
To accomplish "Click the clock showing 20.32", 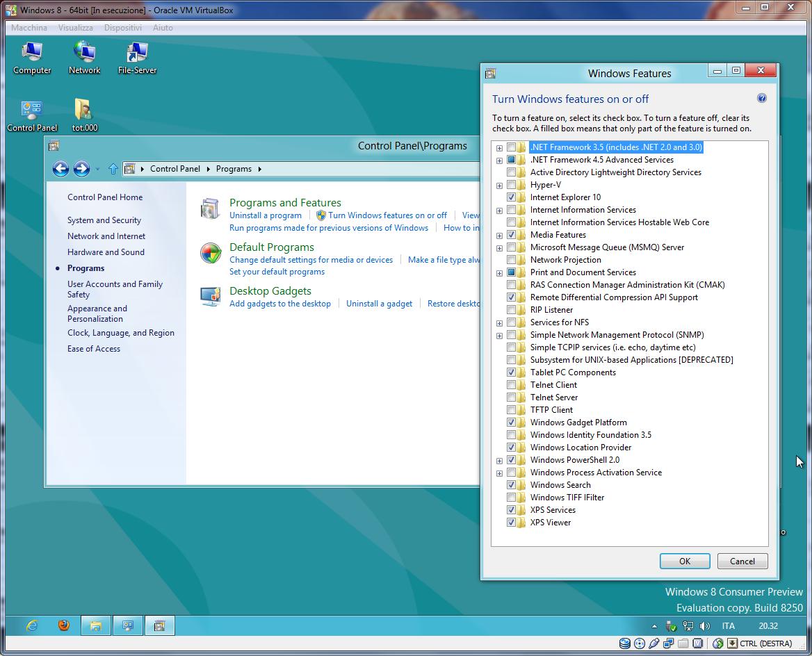I will (768, 626).
